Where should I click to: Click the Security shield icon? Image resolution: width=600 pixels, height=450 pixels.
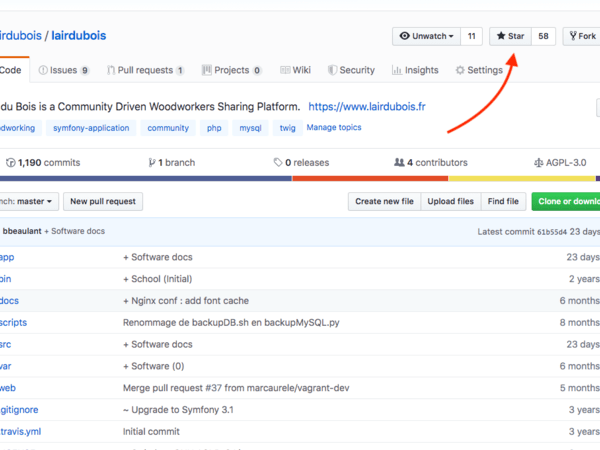click(x=331, y=71)
